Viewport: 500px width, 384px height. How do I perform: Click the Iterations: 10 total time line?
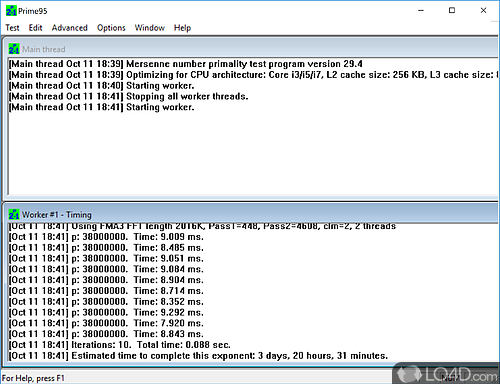[x=120, y=345]
